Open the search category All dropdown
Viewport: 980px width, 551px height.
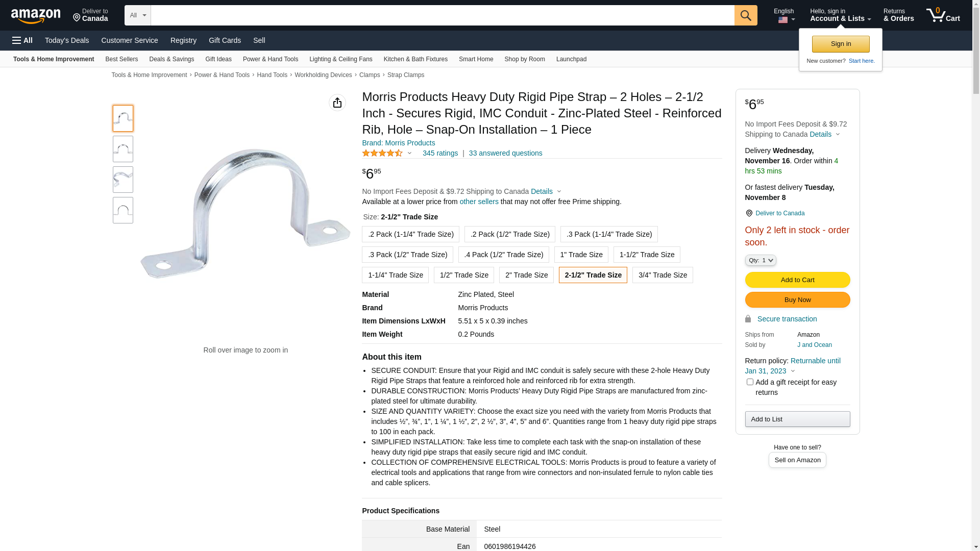pyautogui.click(x=138, y=15)
